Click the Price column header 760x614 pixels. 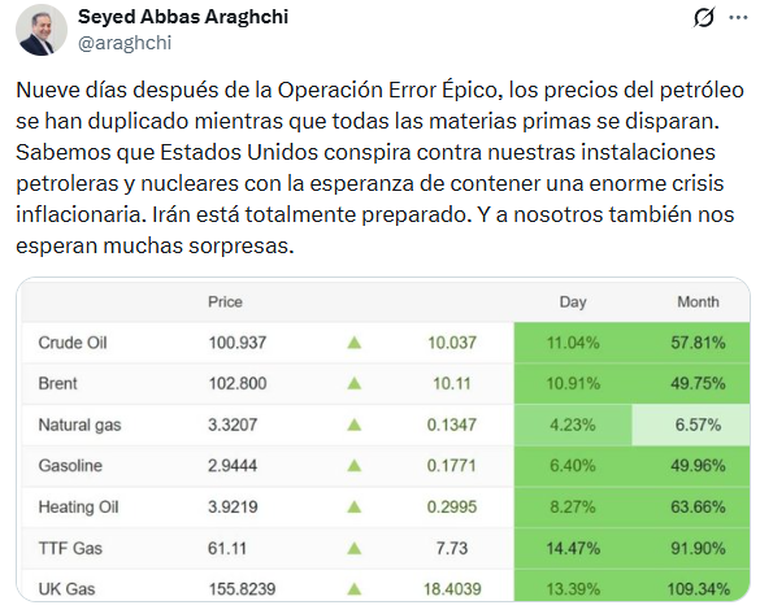[x=225, y=301]
